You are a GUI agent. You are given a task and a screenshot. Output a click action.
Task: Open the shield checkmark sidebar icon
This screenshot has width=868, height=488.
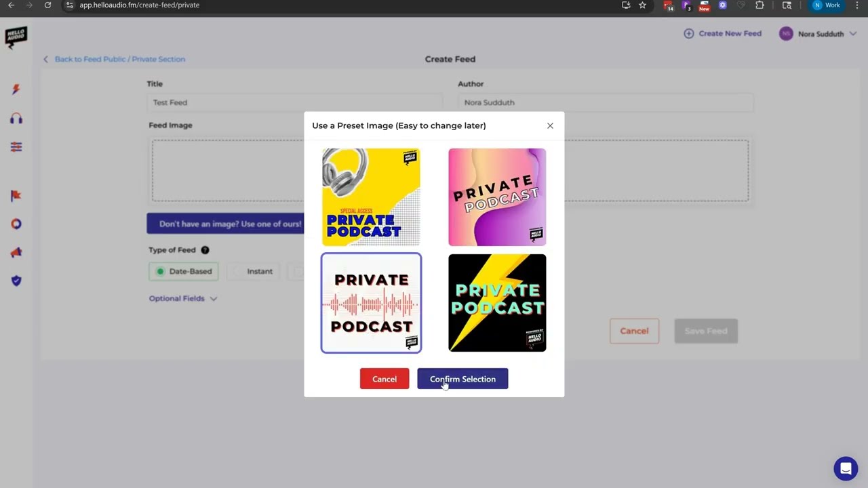(16, 281)
